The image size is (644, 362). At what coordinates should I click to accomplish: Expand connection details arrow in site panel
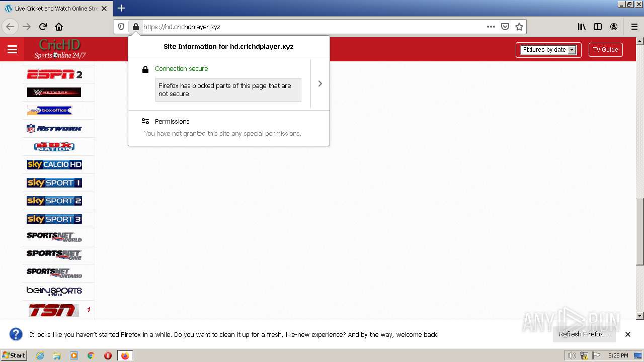point(320,83)
